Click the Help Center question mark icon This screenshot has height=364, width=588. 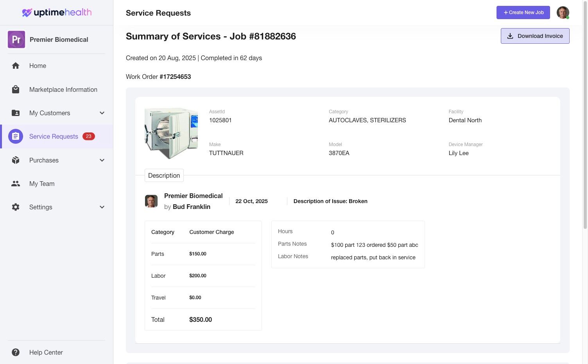click(x=16, y=352)
